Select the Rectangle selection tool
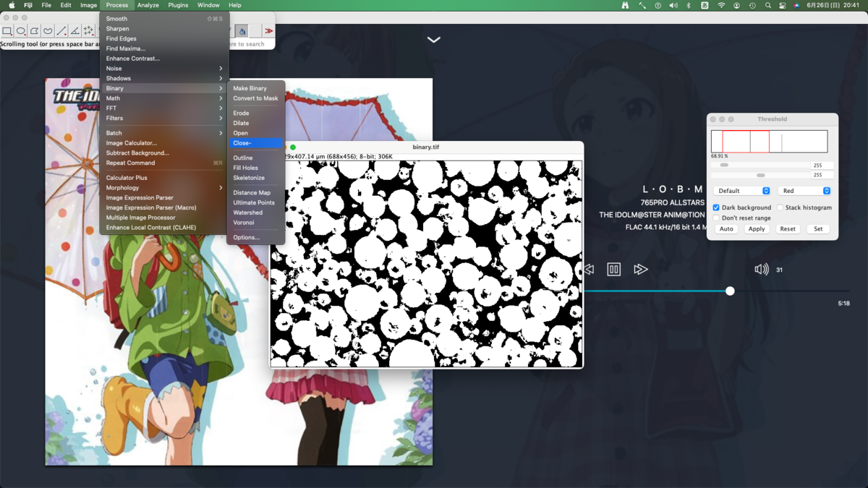 tap(7, 31)
